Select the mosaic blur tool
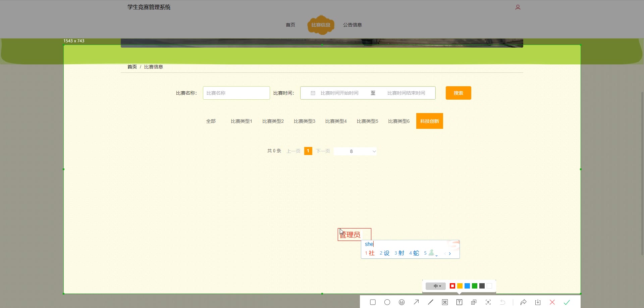The width and height of the screenshot is (644, 308). tap(445, 302)
